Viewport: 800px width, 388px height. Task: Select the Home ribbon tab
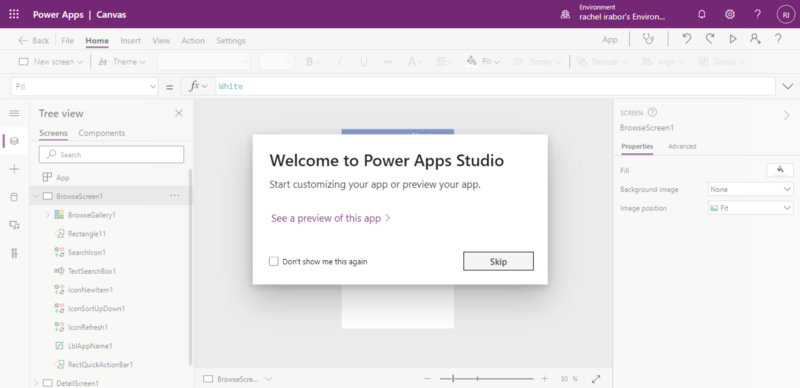coord(97,40)
